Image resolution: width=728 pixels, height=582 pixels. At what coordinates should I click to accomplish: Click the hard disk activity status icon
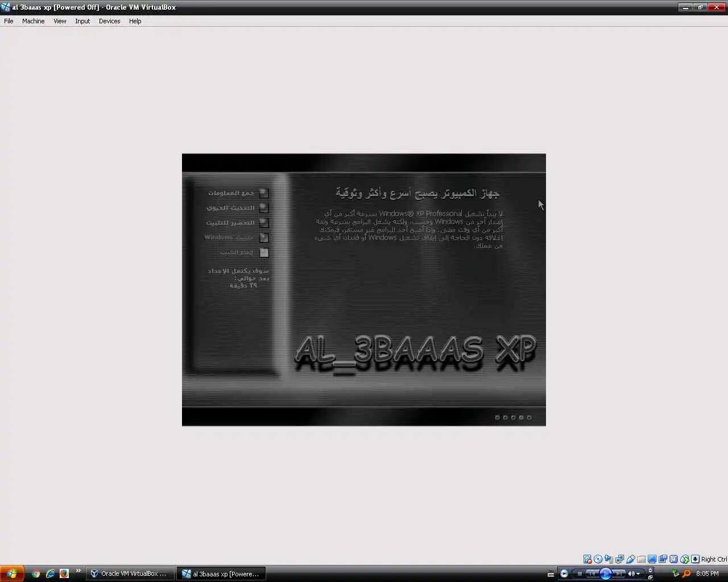coord(588,559)
